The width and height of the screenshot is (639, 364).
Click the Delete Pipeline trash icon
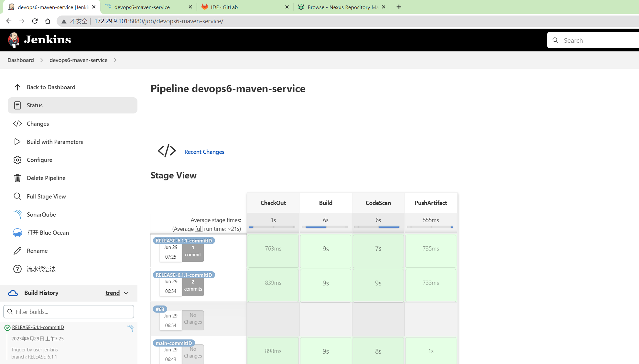(17, 178)
